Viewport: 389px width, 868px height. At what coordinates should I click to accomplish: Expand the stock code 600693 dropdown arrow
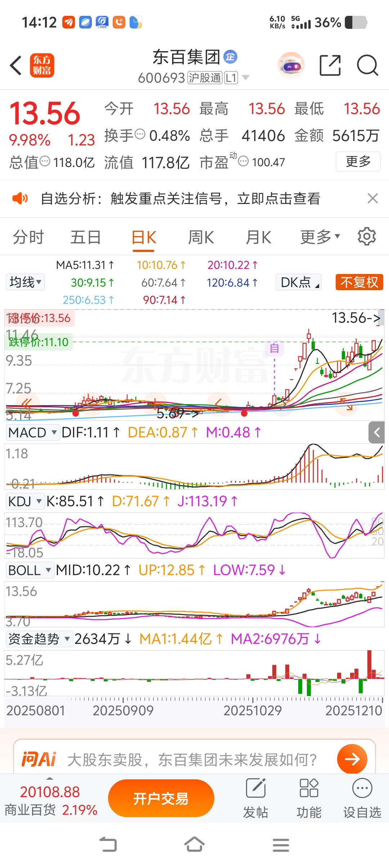click(246, 77)
